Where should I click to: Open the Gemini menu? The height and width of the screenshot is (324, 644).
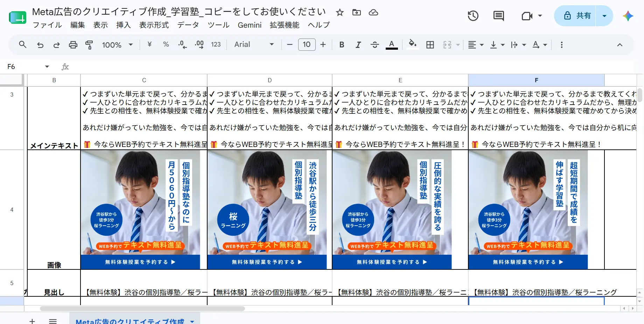click(x=250, y=25)
